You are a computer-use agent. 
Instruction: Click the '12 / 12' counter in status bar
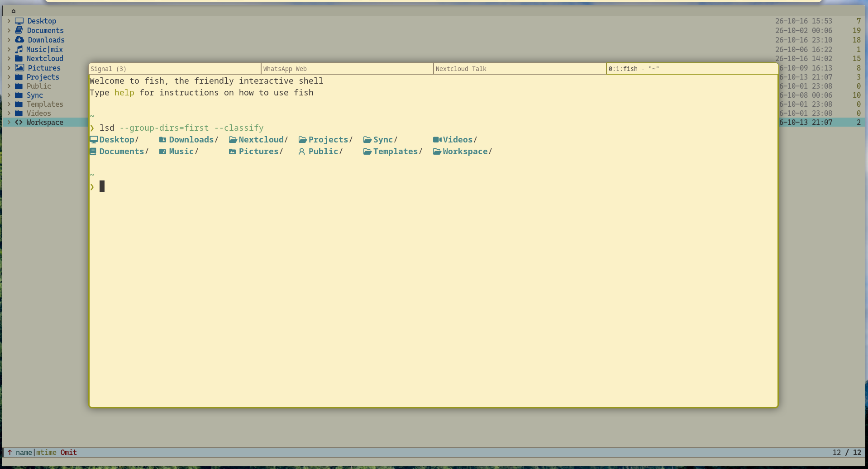(x=847, y=452)
